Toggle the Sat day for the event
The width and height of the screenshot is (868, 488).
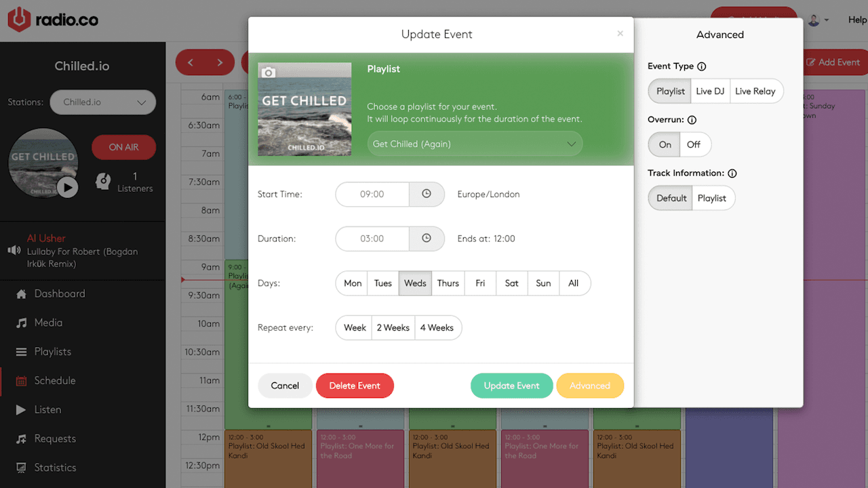click(511, 283)
